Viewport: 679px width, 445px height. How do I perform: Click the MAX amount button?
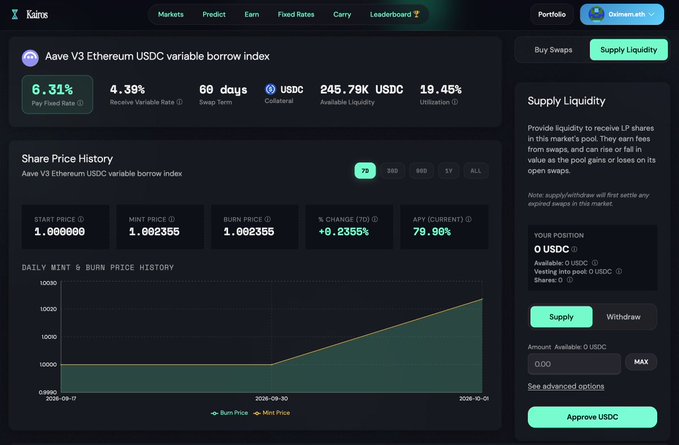tap(641, 362)
